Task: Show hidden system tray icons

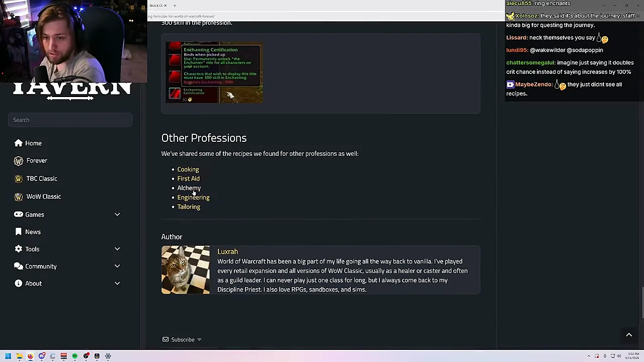Action: 589,356
